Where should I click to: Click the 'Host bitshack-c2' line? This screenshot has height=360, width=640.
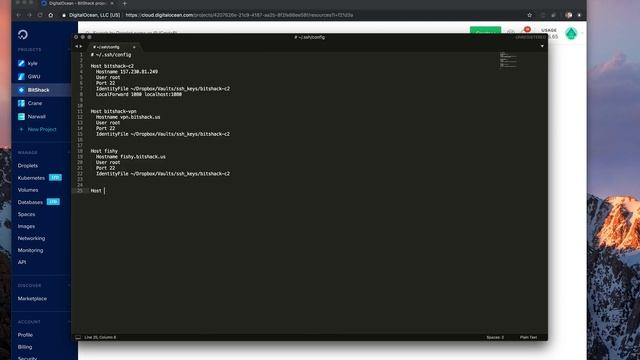click(x=112, y=66)
